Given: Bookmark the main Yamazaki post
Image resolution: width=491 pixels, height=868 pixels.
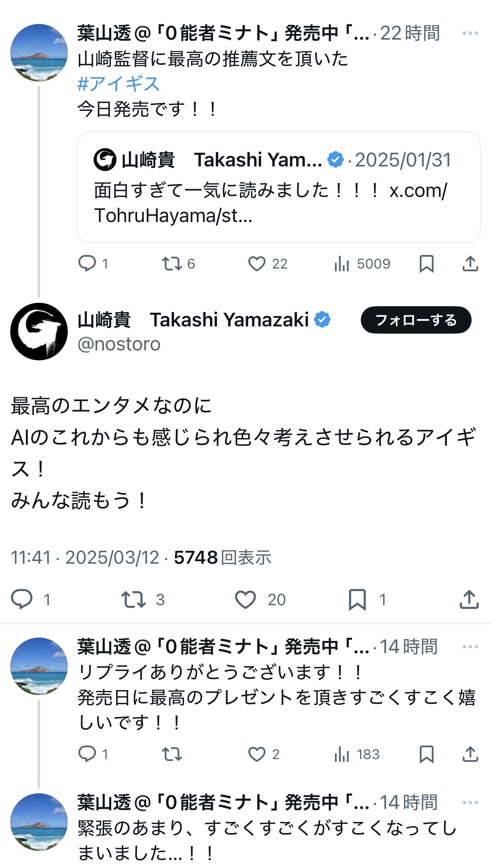Looking at the screenshot, I should (357, 599).
